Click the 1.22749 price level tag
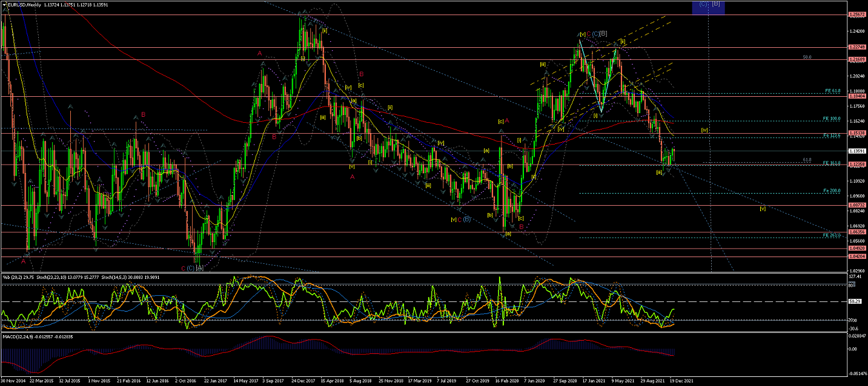The width and height of the screenshot is (868, 386). (857, 47)
